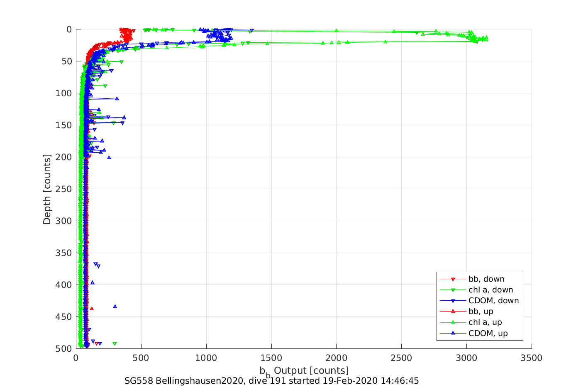Click x-axis tick label 3500
Image resolution: width=588 pixels, height=392 pixels.
click(532, 358)
